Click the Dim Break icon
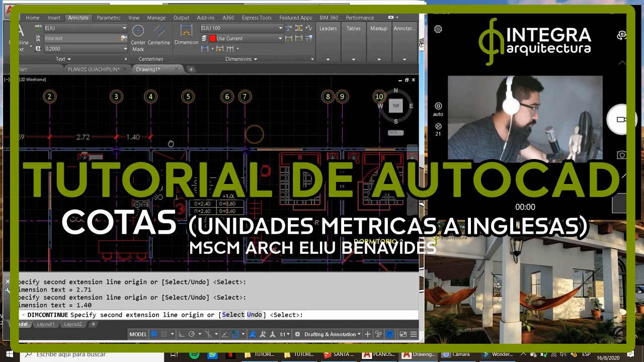This screenshot has height=362, width=644. 288,28
